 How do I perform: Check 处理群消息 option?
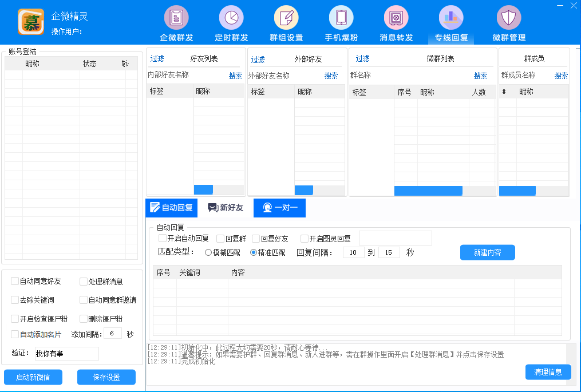84,282
